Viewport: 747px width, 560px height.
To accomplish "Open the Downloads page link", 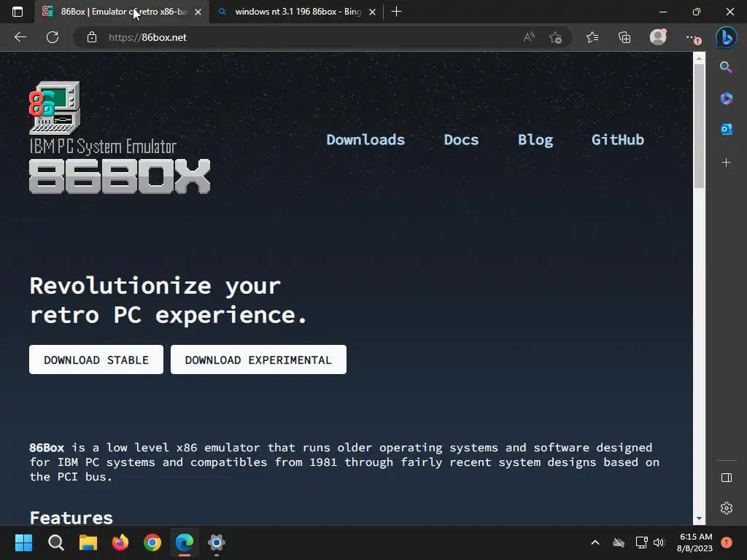I will [x=365, y=139].
